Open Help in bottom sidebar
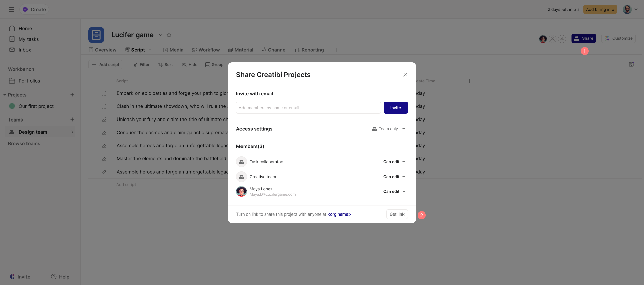Image resolution: width=644 pixels, height=286 pixels. (60, 277)
